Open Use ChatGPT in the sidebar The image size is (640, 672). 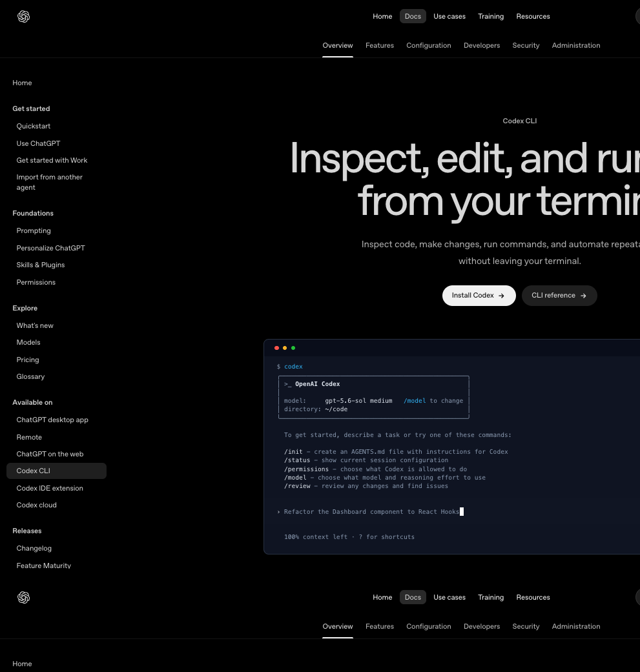tap(38, 143)
